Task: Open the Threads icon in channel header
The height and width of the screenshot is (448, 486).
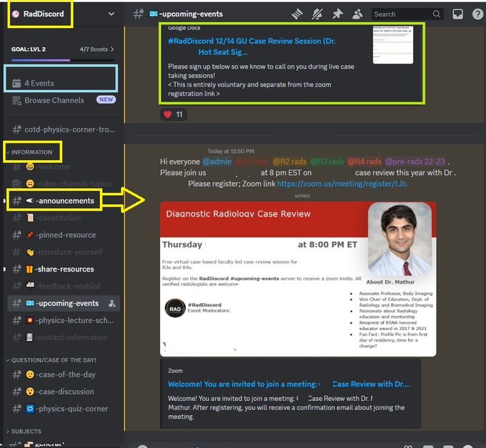Action: pyautogui.click(x=297, y=14)
